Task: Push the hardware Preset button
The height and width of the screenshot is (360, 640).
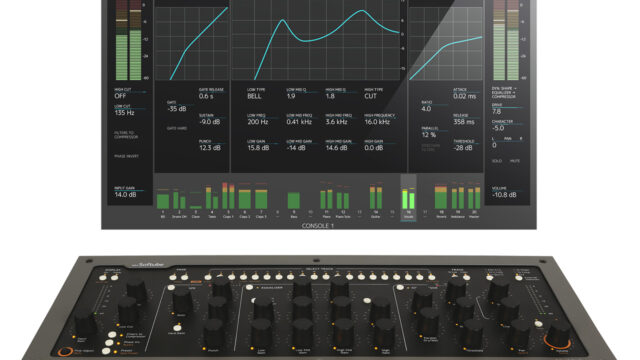Action: [x=106, y=351]
